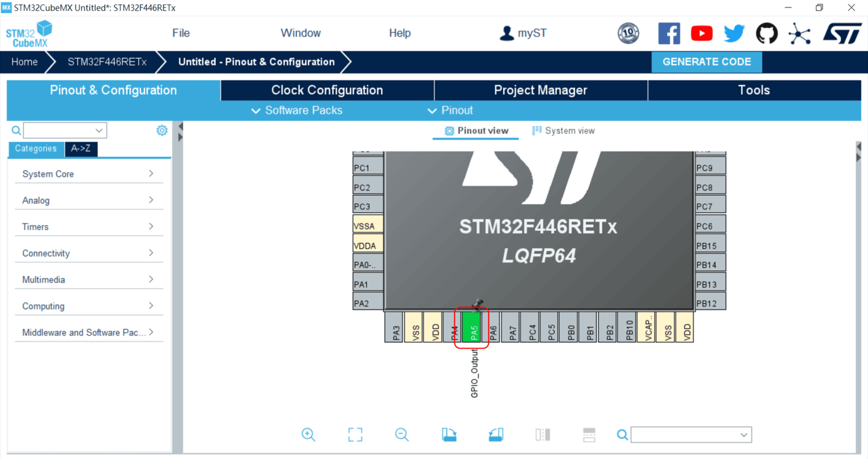The height and width of the screenshot is (459, 868).
Task: Click the fit-to-screen best fit icon
Action: click(x=355, y=435)
